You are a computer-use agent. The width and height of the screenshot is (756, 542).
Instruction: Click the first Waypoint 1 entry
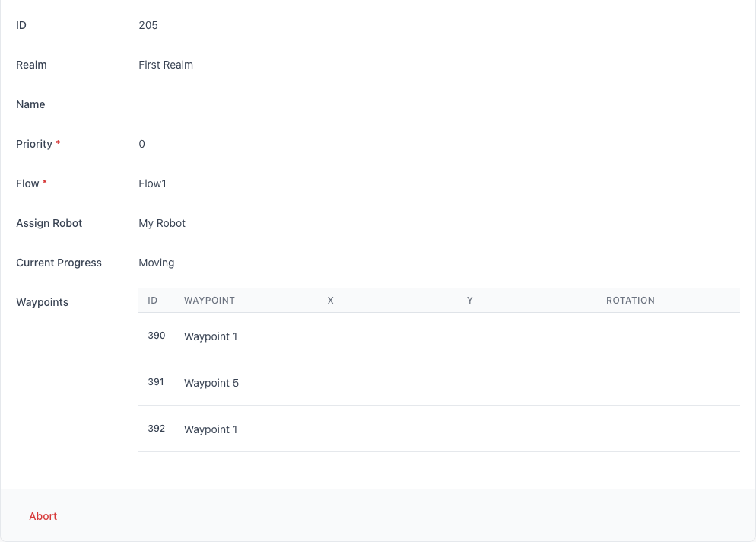pos(211,336)
